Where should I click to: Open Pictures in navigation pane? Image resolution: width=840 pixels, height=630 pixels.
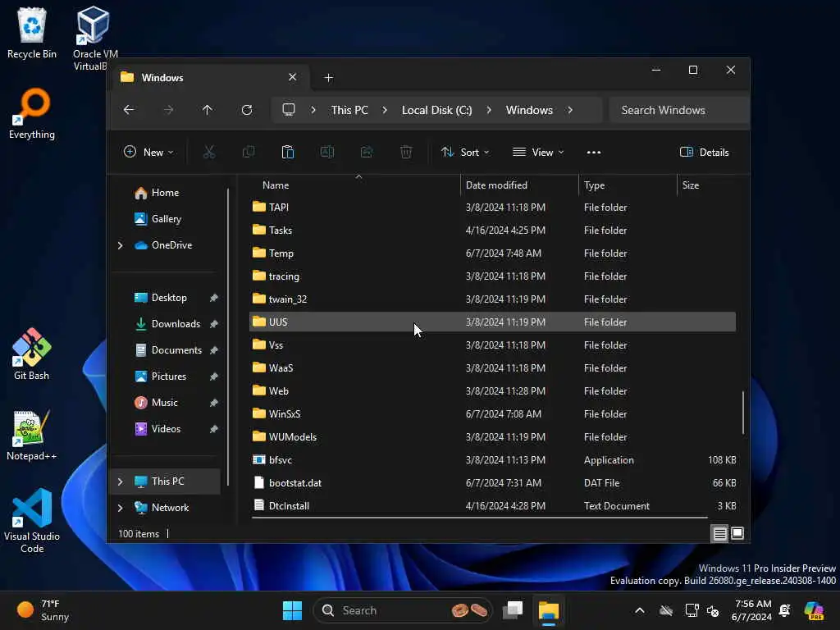169,377
